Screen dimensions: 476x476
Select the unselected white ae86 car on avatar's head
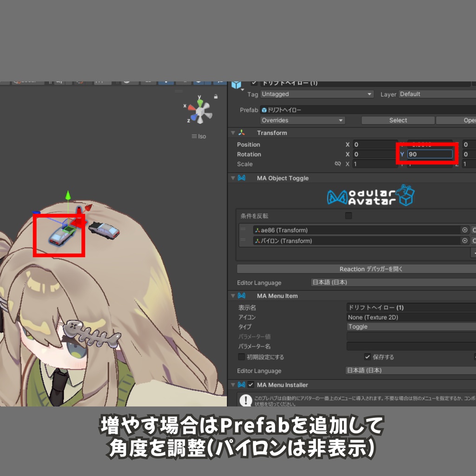(104, 230)
